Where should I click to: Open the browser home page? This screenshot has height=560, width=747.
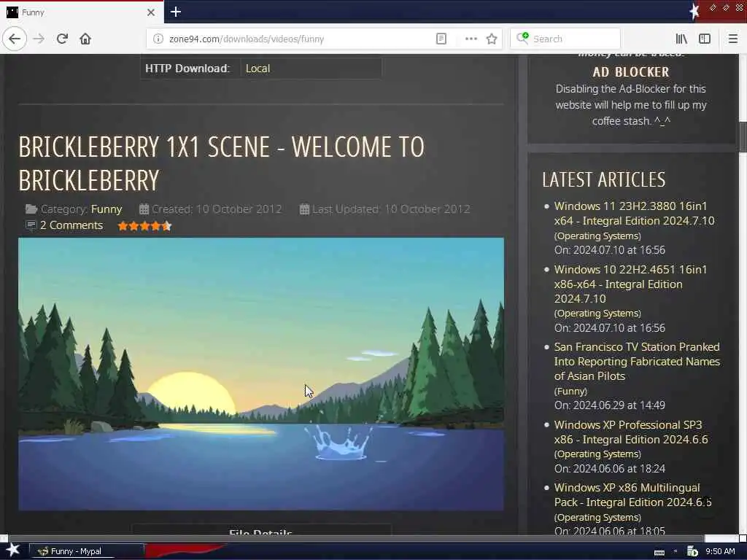click(x=85, y=39)
